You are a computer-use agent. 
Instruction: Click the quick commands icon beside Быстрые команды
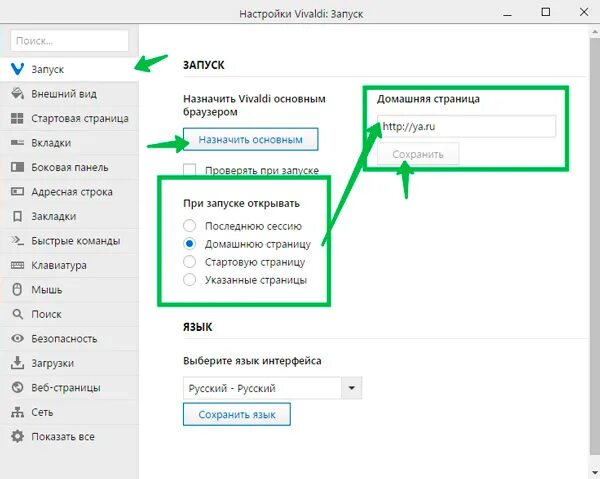(17, 240)
